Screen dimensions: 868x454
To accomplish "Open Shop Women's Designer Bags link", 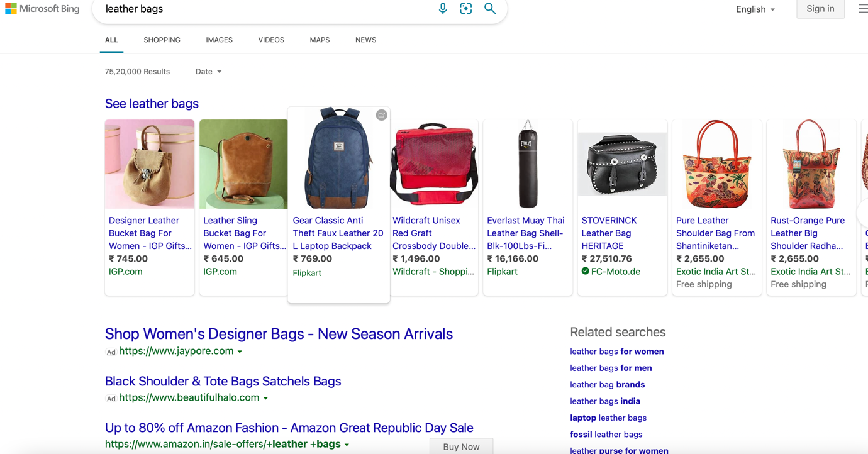I will [279, 334].
